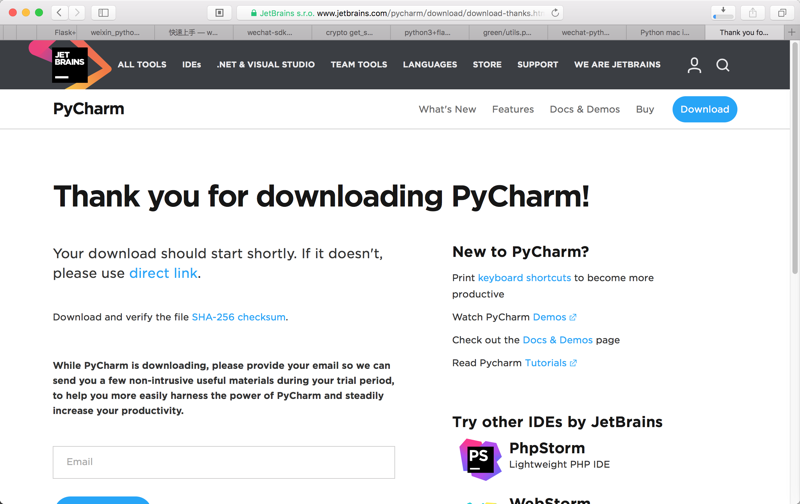Go back to the previous page
The width and height of the screenshot is (800, 504).
[x=60, y=13]
